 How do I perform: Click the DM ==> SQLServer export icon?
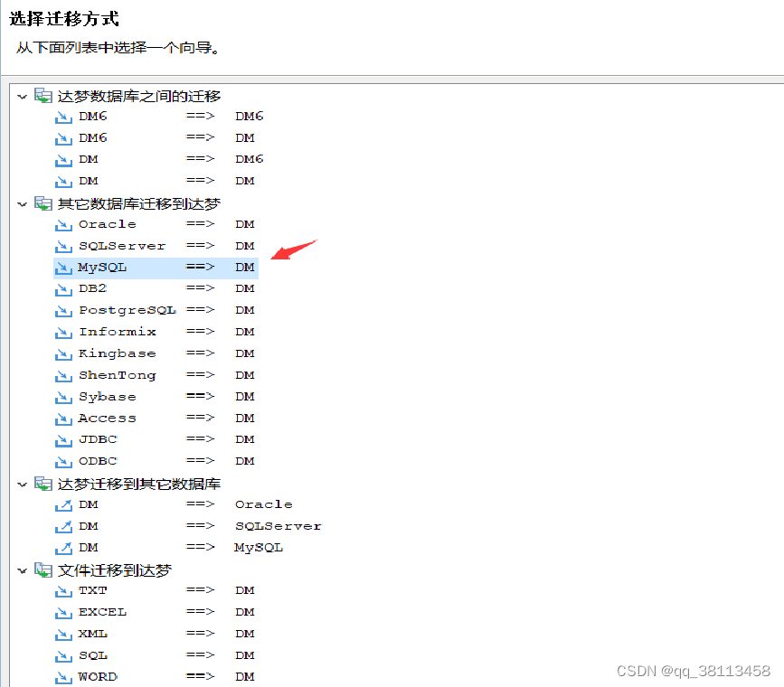[x=63, y=526]
